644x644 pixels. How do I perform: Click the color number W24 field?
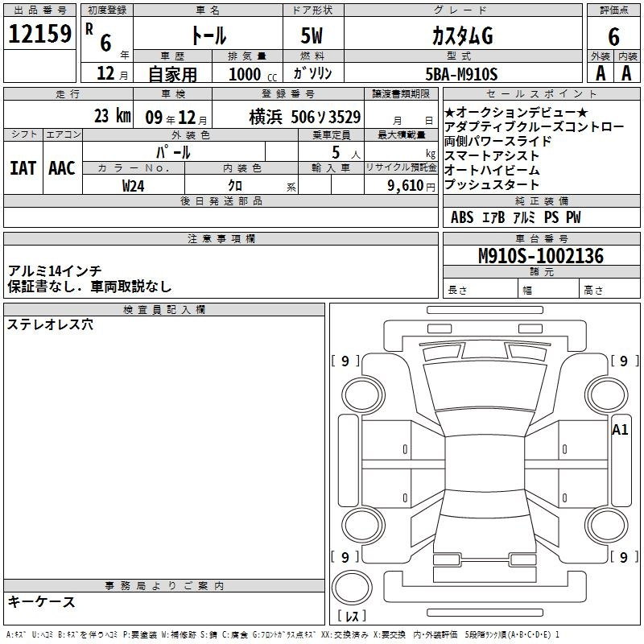click(x=134, y=185)
